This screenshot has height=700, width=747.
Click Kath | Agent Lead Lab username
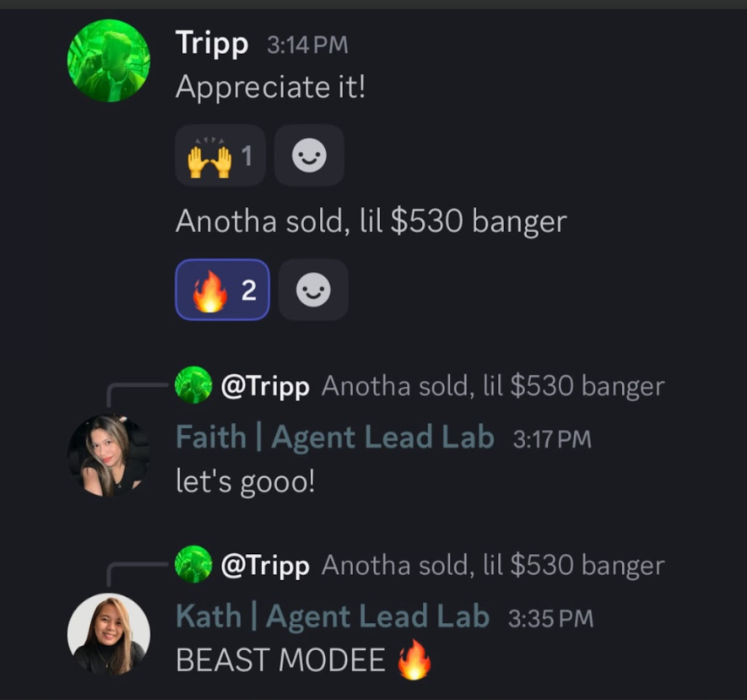(x=333, y=616)
